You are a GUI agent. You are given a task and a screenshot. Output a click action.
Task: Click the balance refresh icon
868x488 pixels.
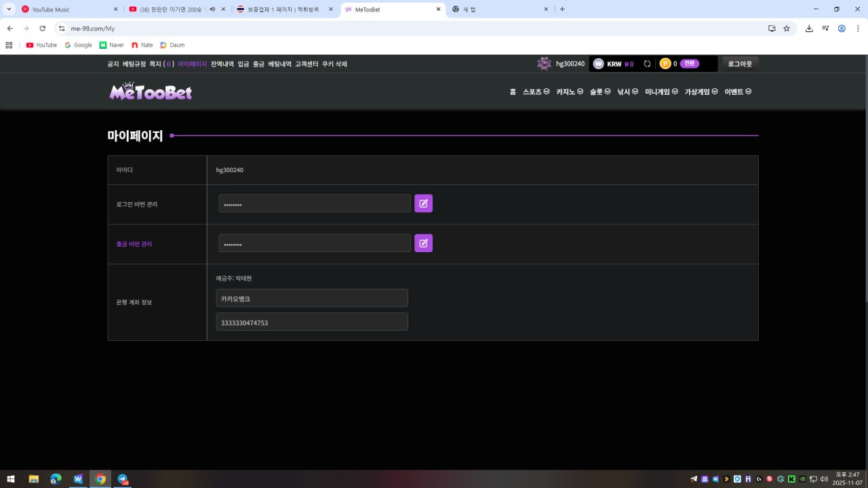pyautogui.click(x=647, y=64)
